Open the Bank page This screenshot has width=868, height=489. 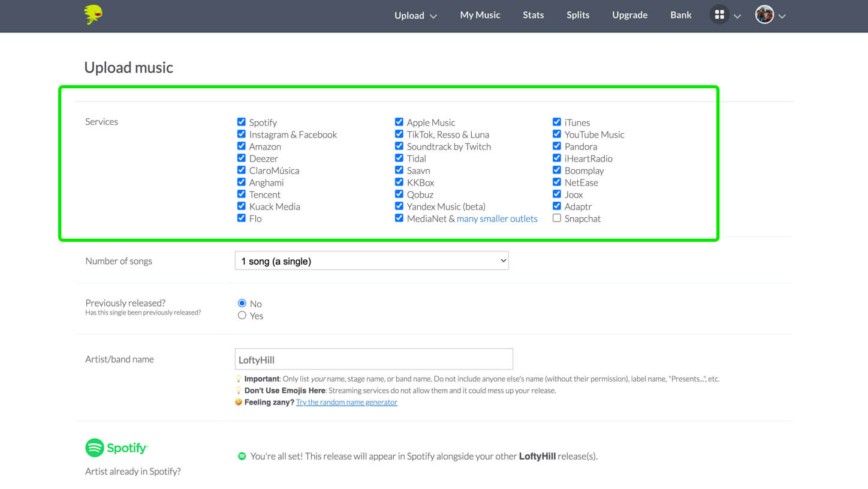click(x=681, y=15)
